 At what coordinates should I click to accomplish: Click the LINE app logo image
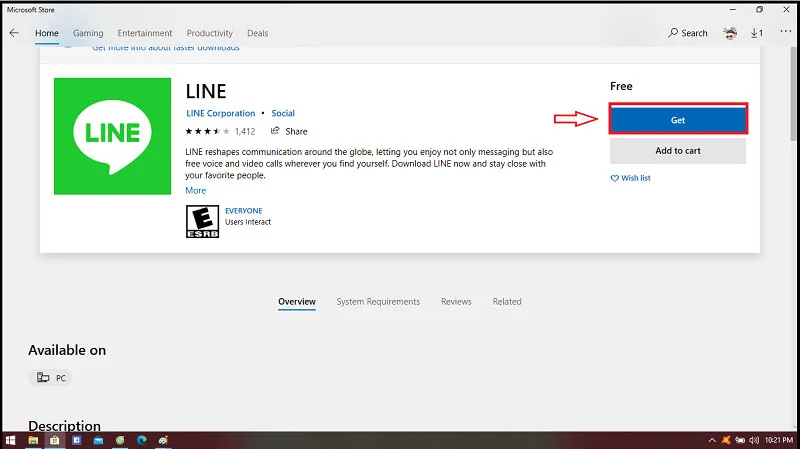coord(112,136)
